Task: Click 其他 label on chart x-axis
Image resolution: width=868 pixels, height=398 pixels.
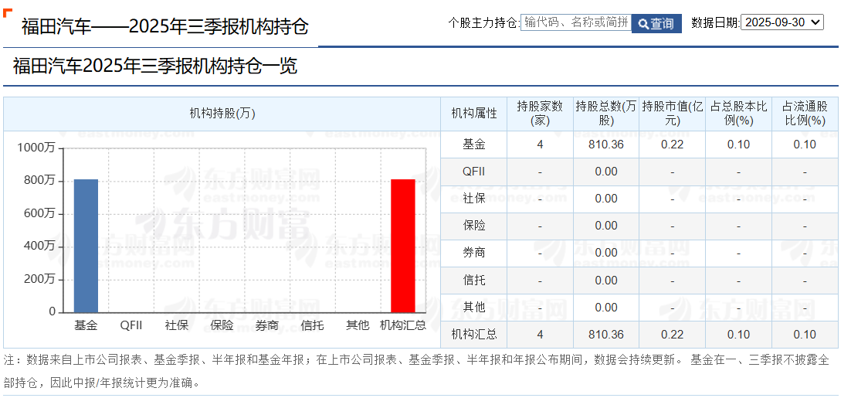Action: (358, 325)
